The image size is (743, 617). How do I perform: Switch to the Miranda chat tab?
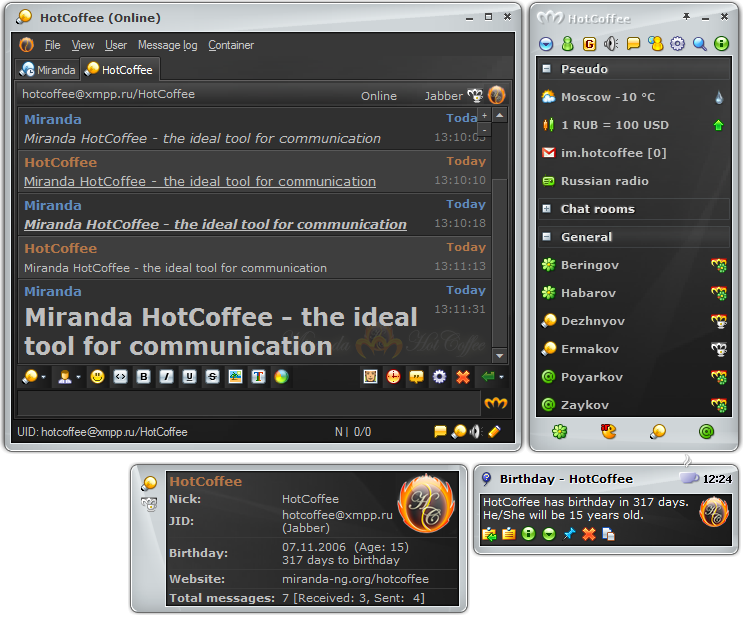[47, 70]
